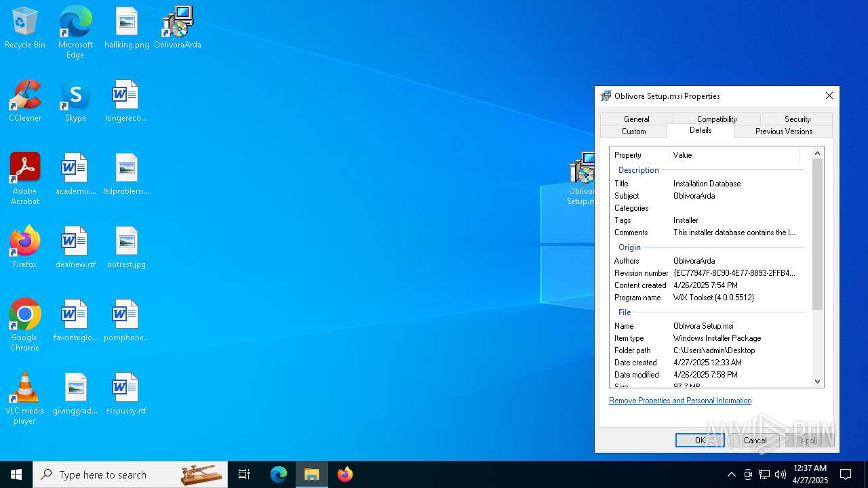Viewport: 868px width, 488px height.
Task: Switch to the Compatibility tab
Action: coord(717,119)
